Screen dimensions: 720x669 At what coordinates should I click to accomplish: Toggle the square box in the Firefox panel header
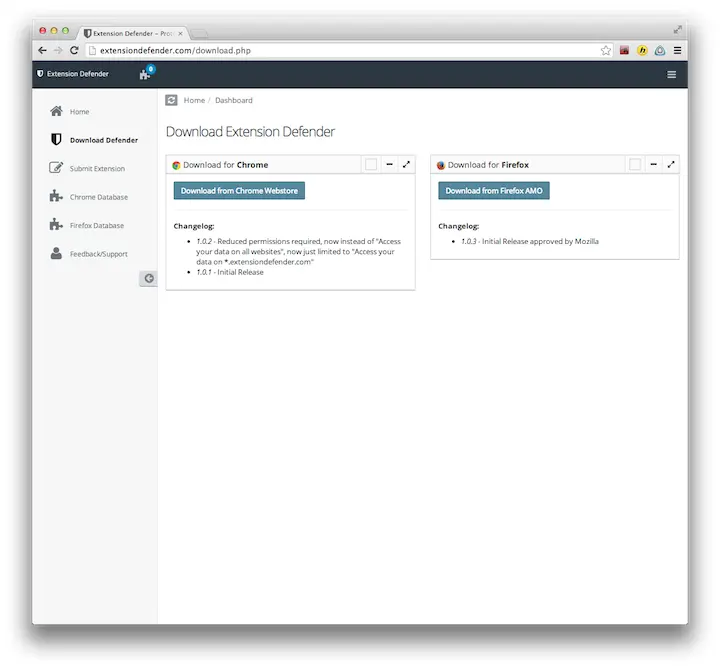(635, 164)
